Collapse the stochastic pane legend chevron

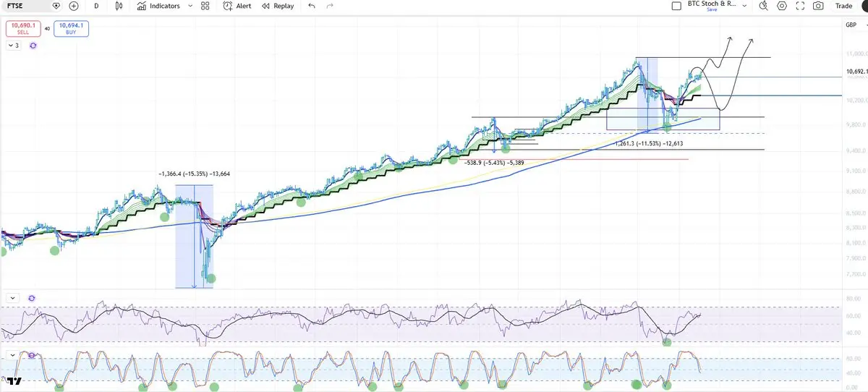tap(12, 354)
